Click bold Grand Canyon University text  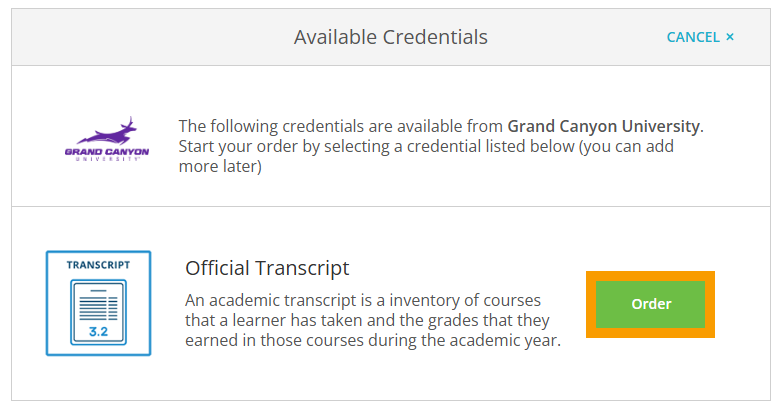click(604, 126)
